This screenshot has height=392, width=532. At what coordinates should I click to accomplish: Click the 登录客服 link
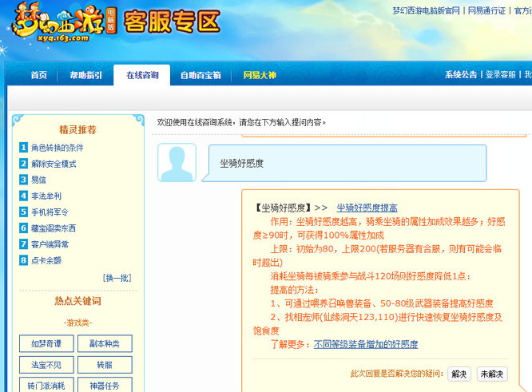pos(500,74)
